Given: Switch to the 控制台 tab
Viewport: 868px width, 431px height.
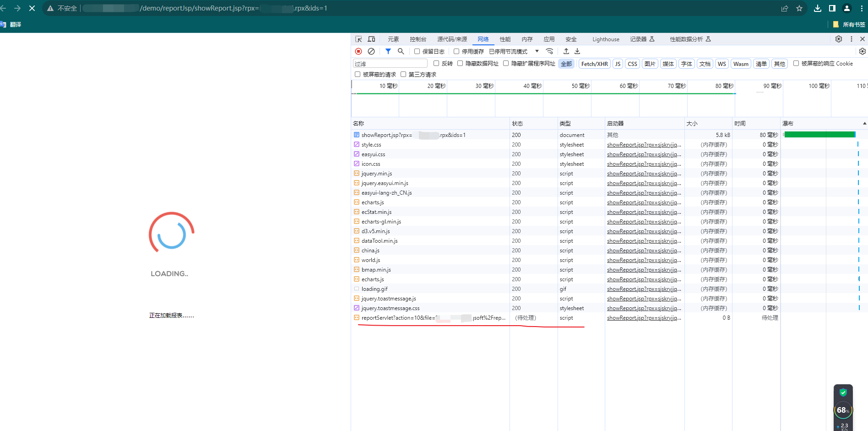Looking at the screenshot, I should [418, 39].
